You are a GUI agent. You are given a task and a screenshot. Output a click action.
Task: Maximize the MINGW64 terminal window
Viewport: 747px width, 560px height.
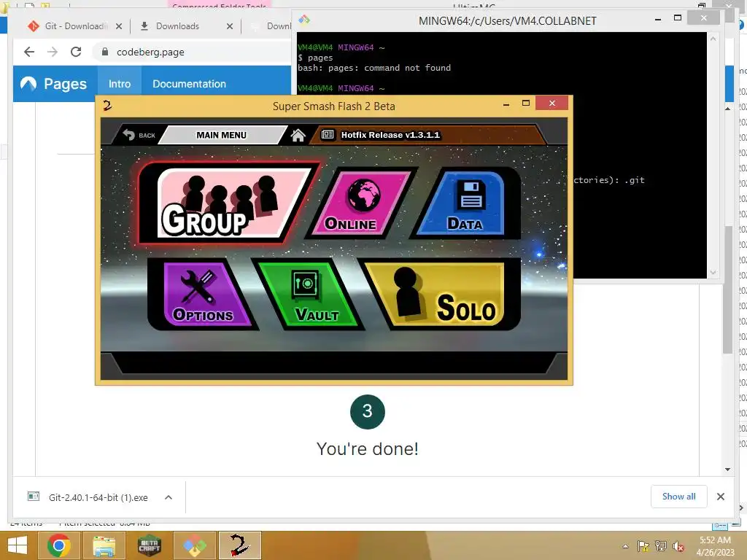coord(678,18)
